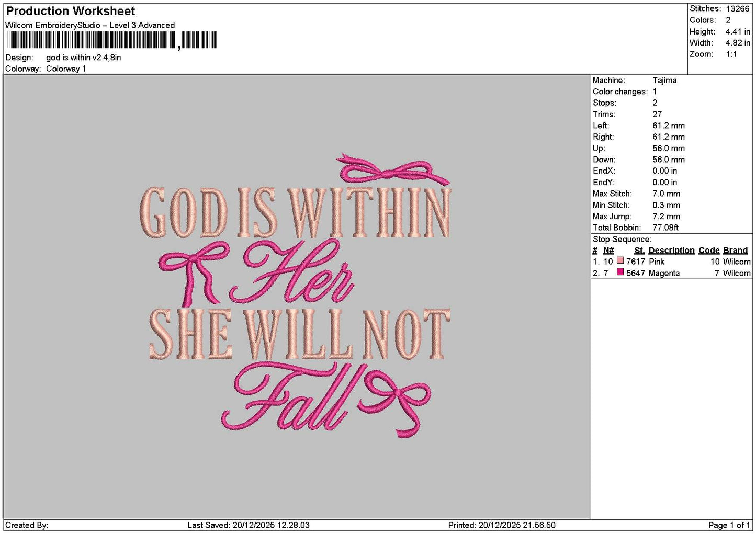Click the Max Stitch value 7.0 mm
The width and height of the screenshot is (756, 534).
(x=666, y=194)
